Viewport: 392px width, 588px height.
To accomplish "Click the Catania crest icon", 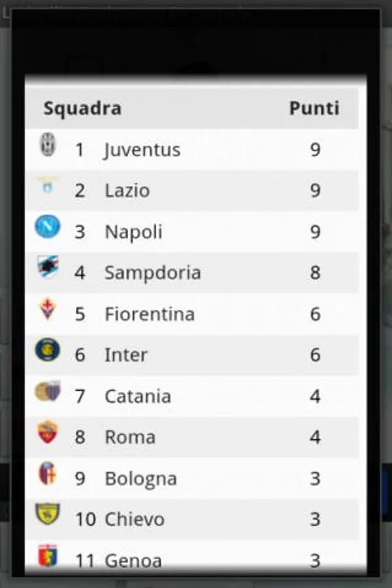I will (48, 391).
